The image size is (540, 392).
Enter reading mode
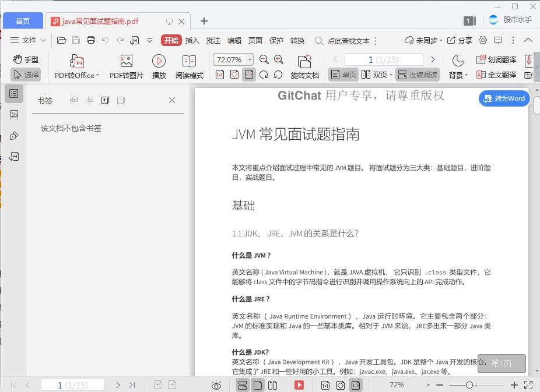click(x=190, y=67)
